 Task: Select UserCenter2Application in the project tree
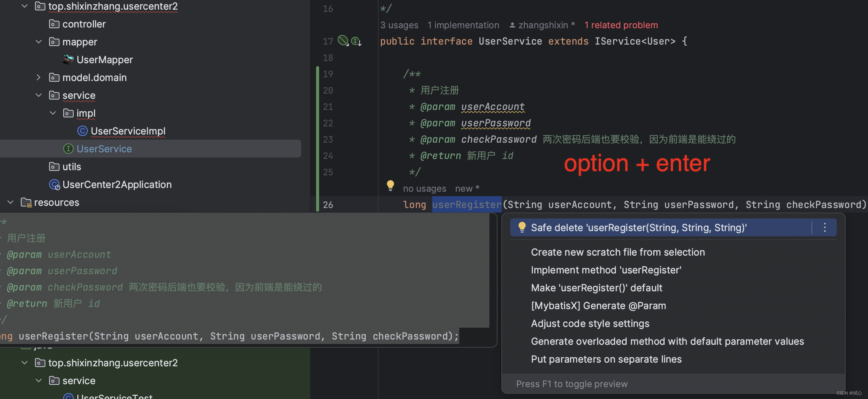pos(117,184)
